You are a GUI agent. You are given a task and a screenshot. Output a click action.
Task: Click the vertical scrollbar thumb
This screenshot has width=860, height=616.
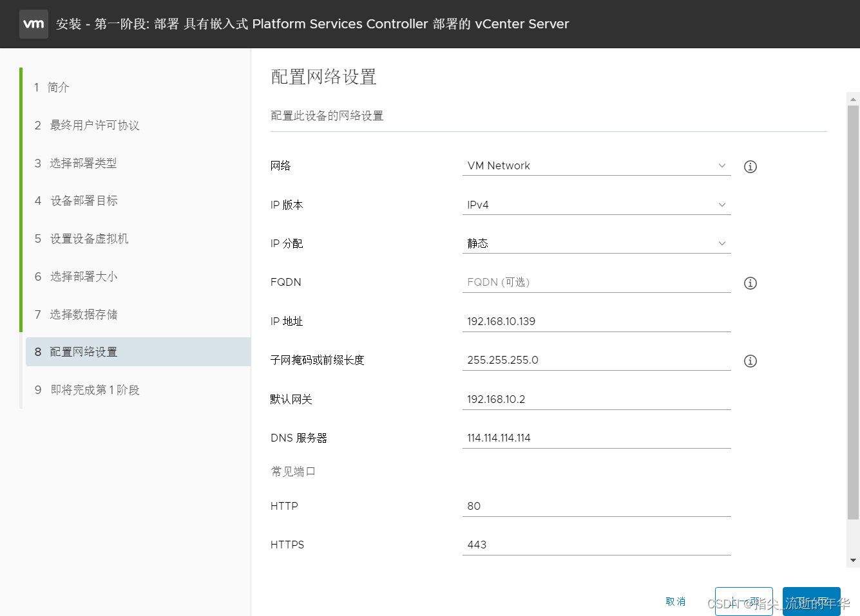pos(854,312)
